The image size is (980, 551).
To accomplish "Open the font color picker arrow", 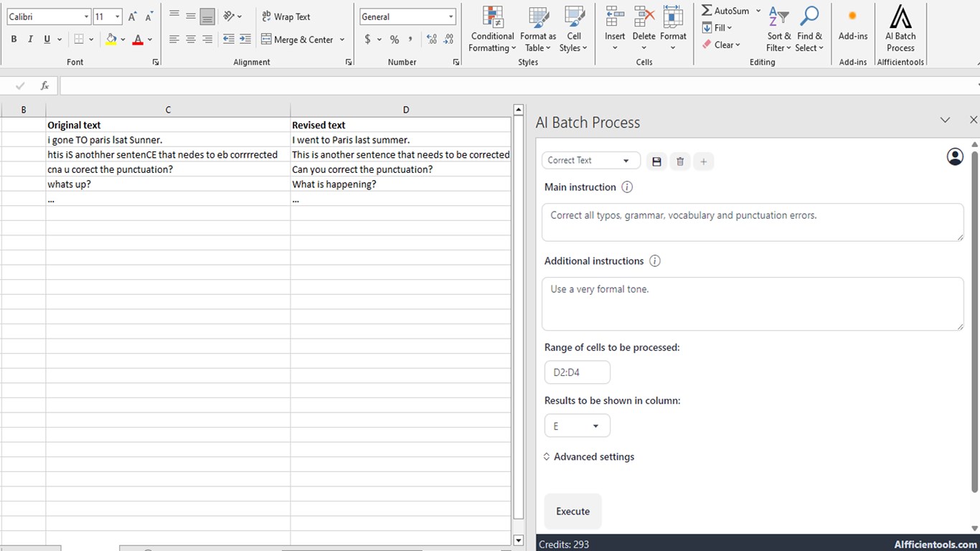I will [149, 39].
